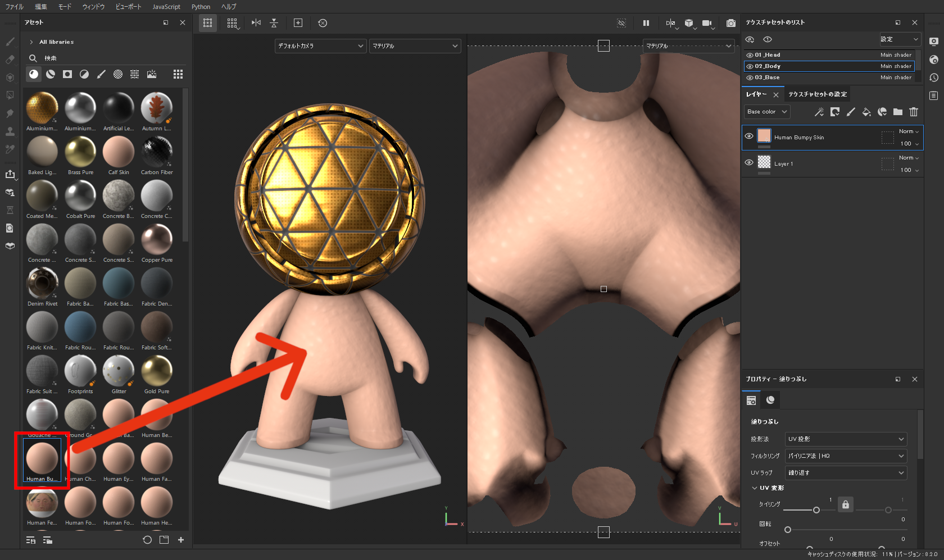This screenshot has height=560, width=944.
Task: Select the Paint brush tool
Action: pyautogui.click(x=10, y=41)
